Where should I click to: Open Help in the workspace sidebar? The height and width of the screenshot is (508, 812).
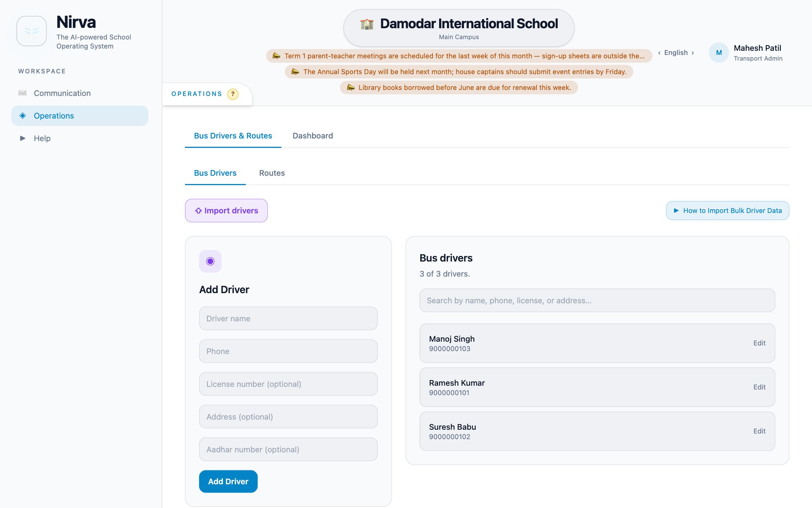80,138
